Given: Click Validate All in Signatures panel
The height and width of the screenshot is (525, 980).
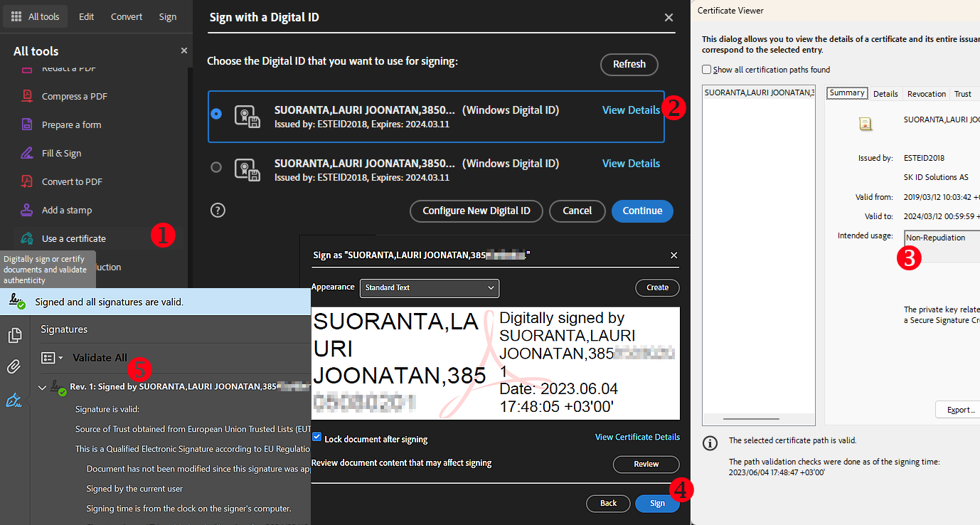Looking at the screenshot, I should [100, 358].
